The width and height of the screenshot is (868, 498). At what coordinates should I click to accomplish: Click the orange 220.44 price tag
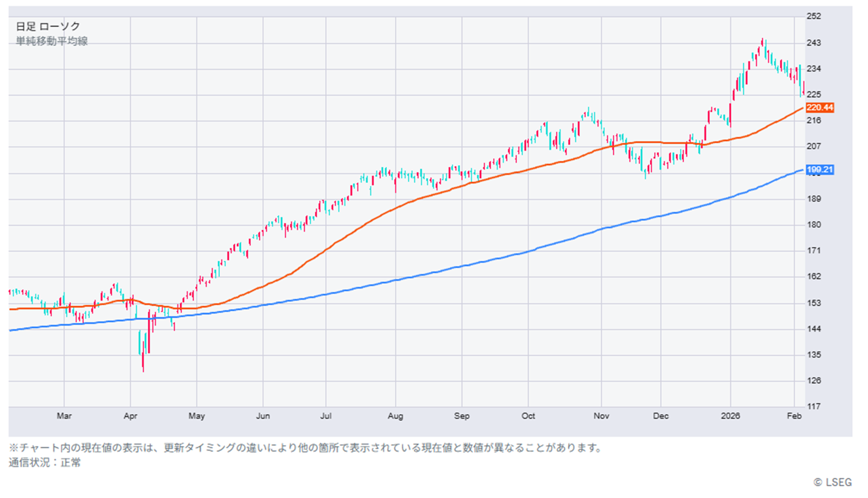(820, 107)
